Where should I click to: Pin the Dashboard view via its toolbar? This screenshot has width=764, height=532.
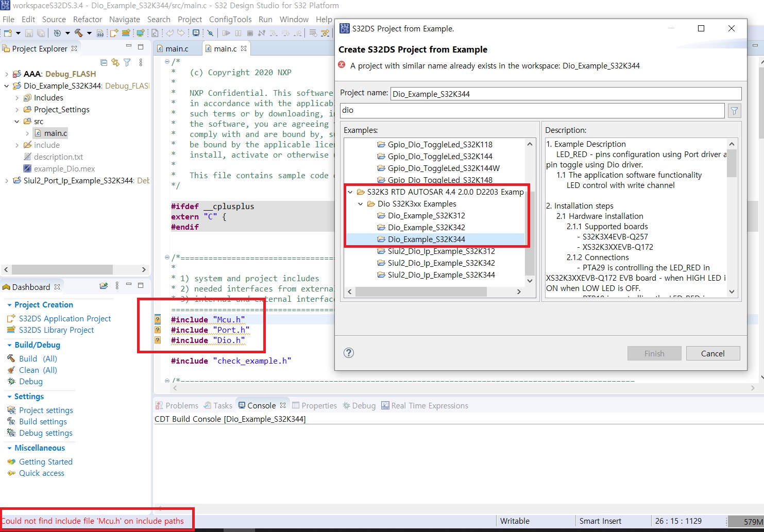point(103,286)
